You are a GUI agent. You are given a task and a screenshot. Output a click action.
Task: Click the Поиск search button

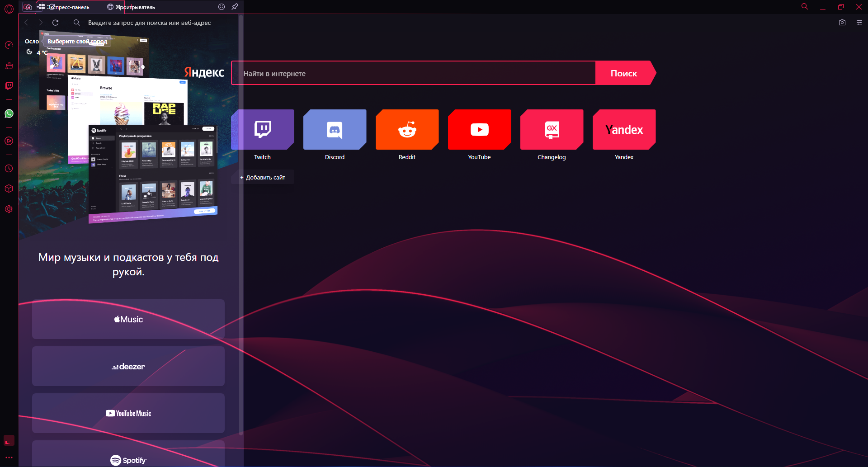coord(624,73)
